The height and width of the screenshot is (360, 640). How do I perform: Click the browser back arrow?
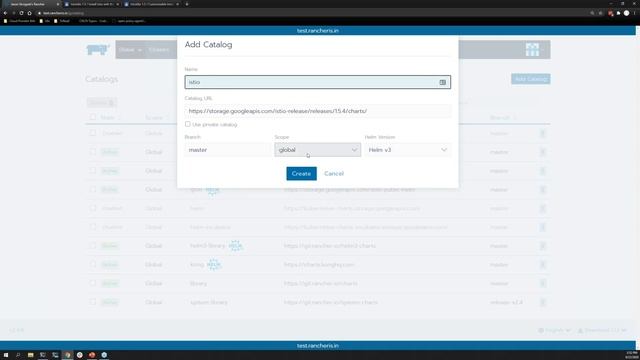tap(5, 13)
